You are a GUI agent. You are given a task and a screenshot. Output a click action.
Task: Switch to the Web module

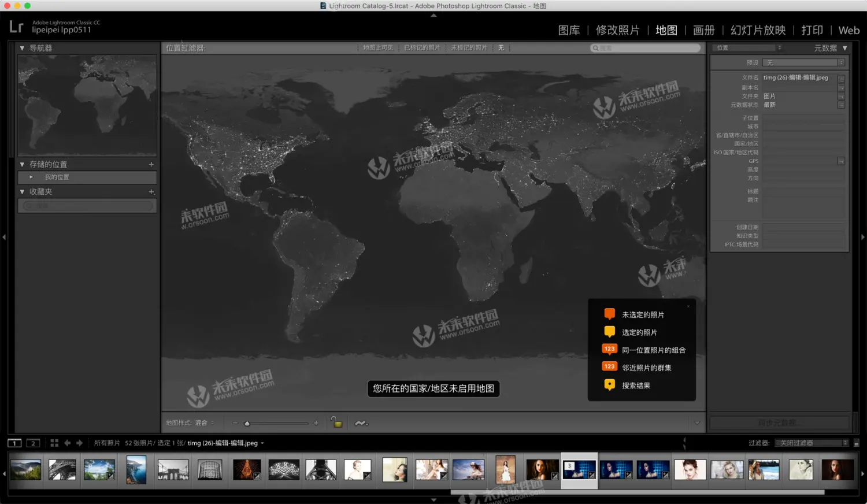[849, 30]
